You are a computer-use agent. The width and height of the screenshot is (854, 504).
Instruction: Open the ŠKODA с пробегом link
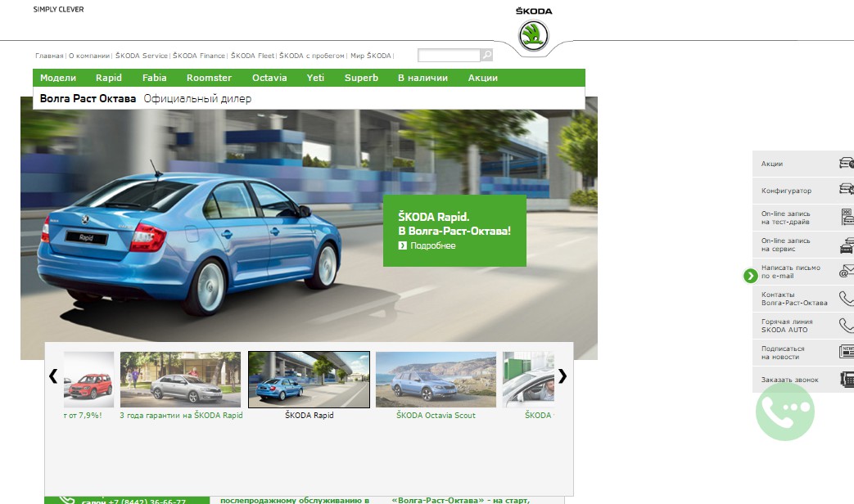pyautogui.click(x=311, y=56)
